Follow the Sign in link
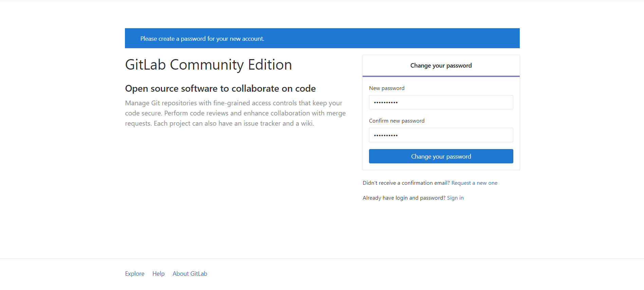Screen dimensions: 644x290 coord(455,198)
